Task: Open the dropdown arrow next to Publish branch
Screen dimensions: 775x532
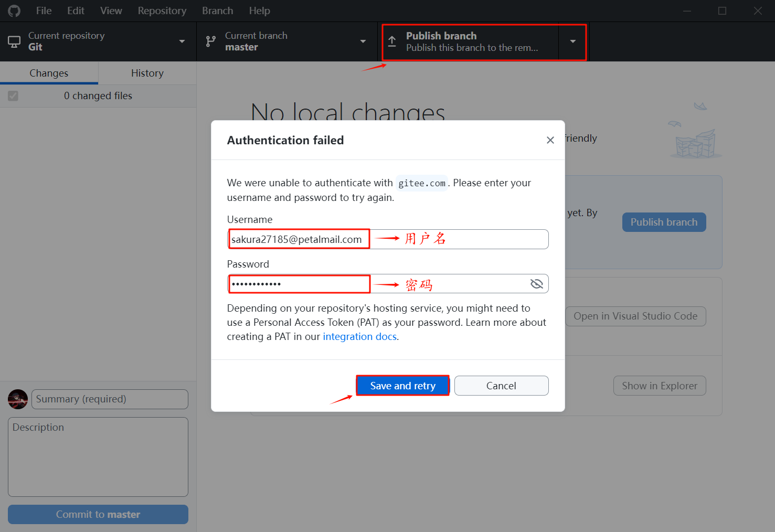Action: 573,41
